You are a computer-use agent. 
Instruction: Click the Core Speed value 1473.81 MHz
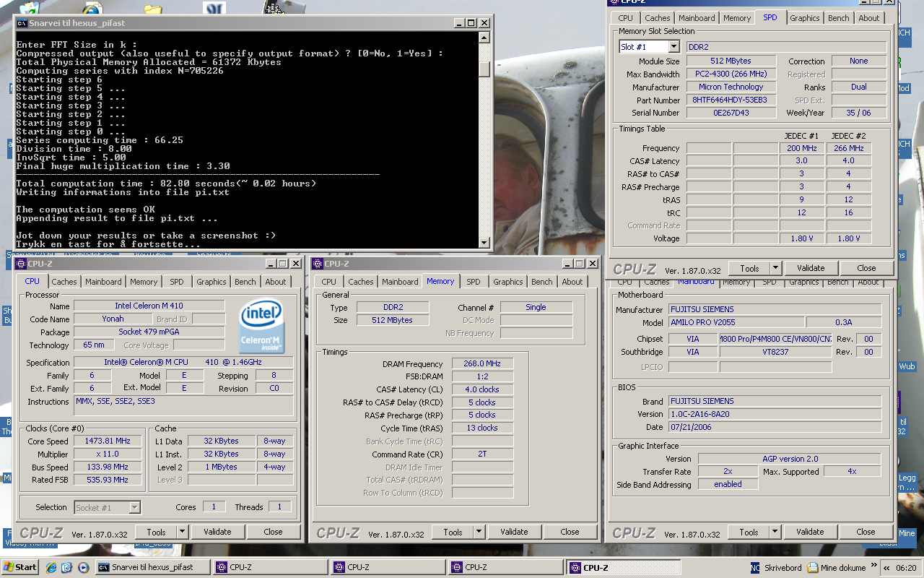coord(108,441)
